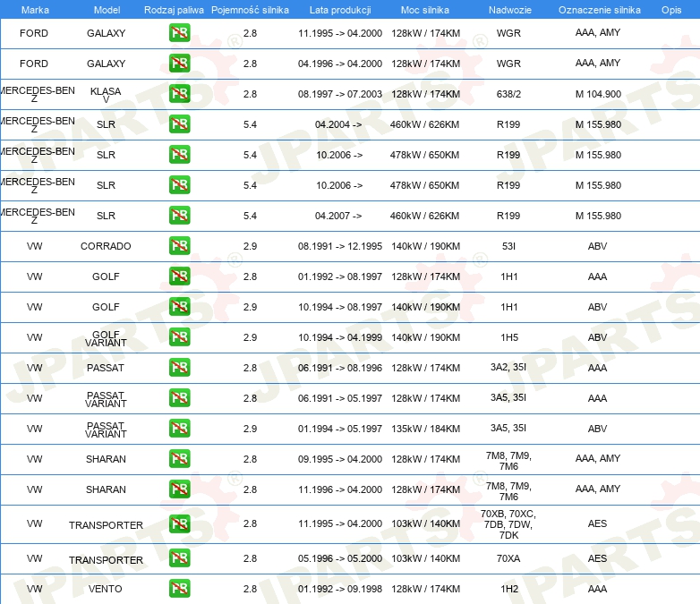Screen dimensions: 700x604
Task: Click the PASSAT model cell with 3A2 body
Action: pyautogui.click(x=106, y=368)
